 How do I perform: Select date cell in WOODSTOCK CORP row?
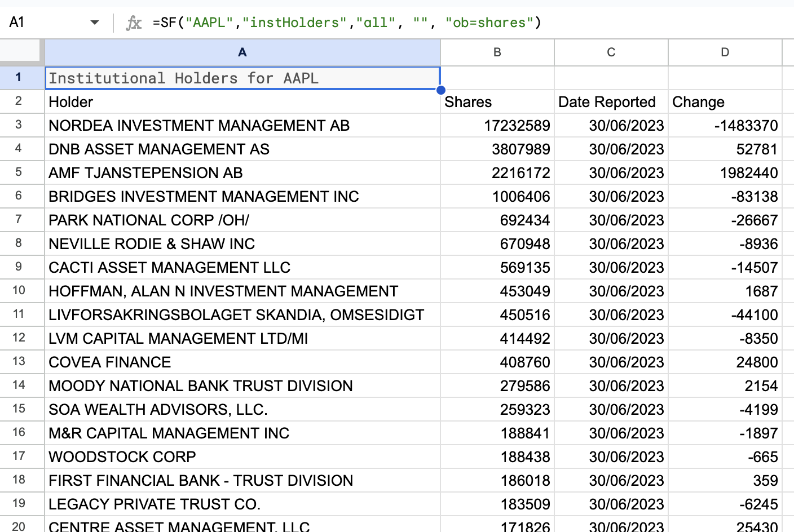pos(611,457)
